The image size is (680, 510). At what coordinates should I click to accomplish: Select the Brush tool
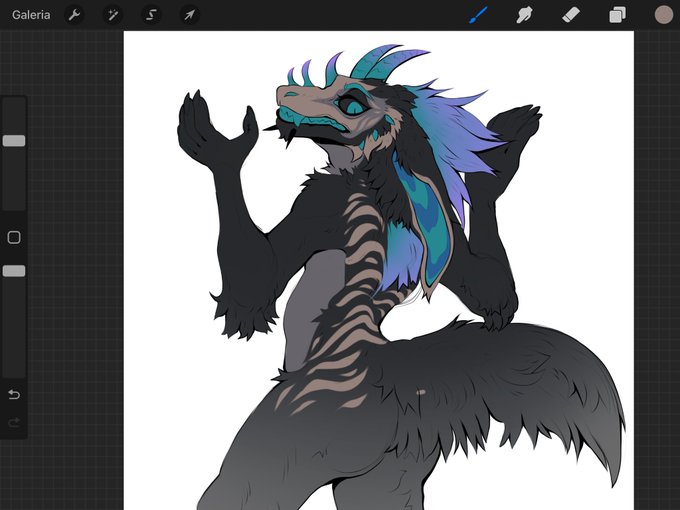coord(478,15)
